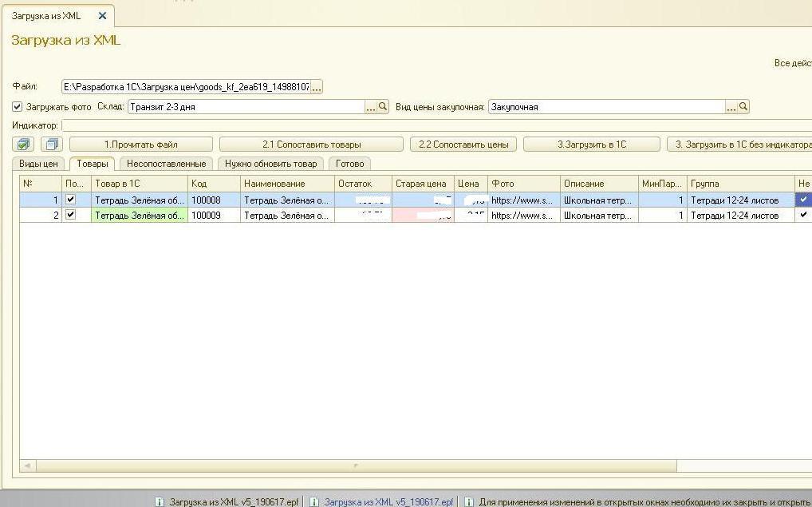Viewport: 812px width, 507px height.
Task: Click the Наименование column header
Action: tap(287, 184)
